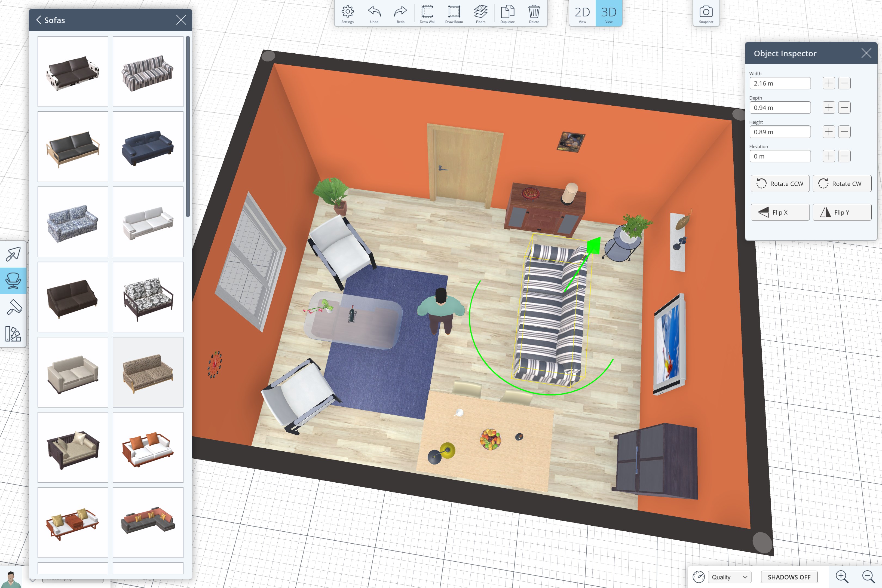
Task: Redo the last undone action
Action: (x=400, y=14)
